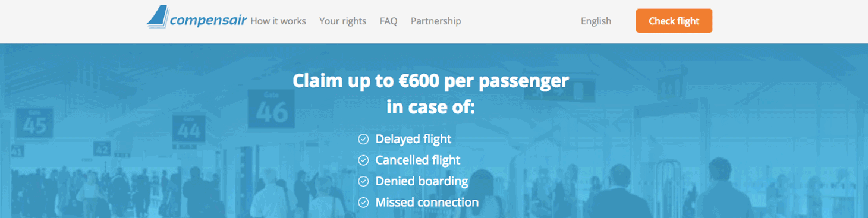This screenshot has height=218, width=868.
Task: Open the English language selector
Action: [x=596, y=21]
